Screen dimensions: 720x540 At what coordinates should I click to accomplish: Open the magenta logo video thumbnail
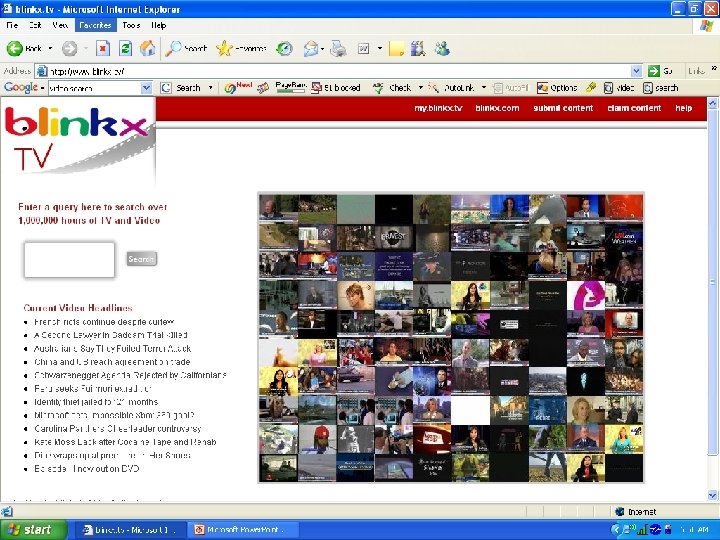pos(585,295)
